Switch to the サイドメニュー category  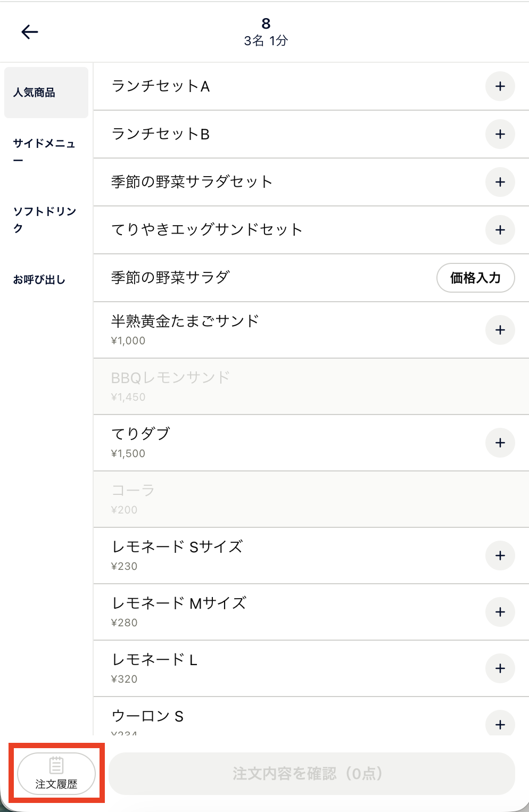[45, 152]
